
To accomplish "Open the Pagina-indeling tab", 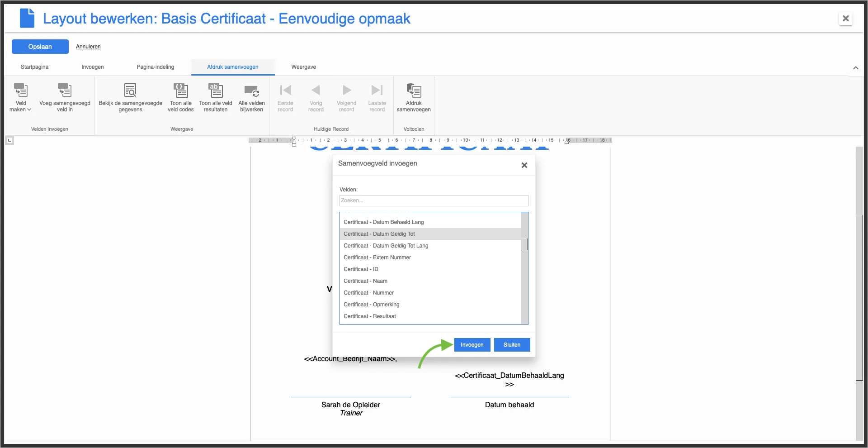I will tap(156, 67).
